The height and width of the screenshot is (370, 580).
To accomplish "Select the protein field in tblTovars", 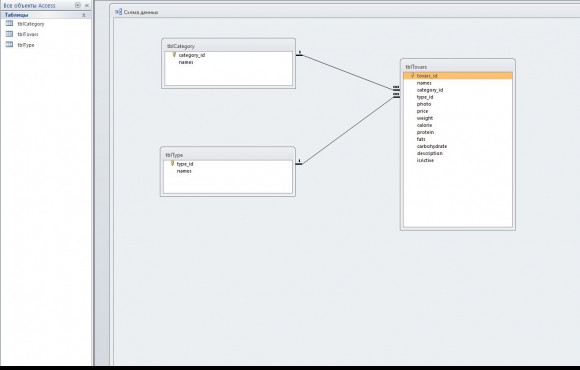I will (x=425, y=132).
